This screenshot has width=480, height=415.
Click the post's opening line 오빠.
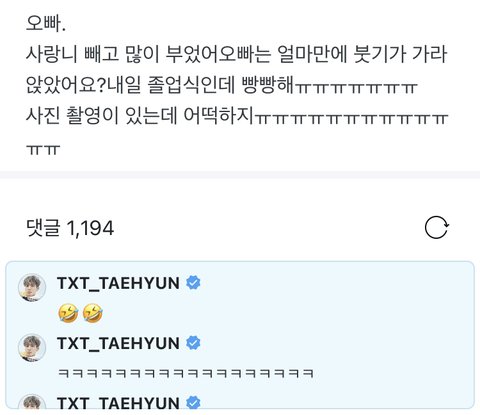[x=46, y=23]
